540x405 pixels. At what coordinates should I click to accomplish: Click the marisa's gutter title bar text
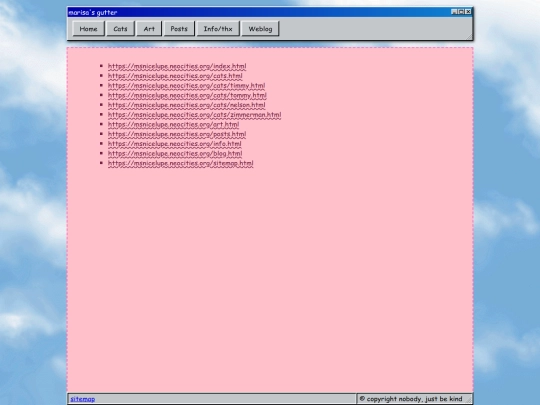pyautogui.click(x=93, y=12)
